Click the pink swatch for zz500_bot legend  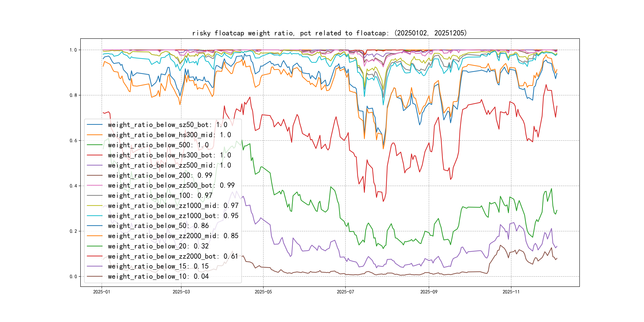click(x=94, y=185)
